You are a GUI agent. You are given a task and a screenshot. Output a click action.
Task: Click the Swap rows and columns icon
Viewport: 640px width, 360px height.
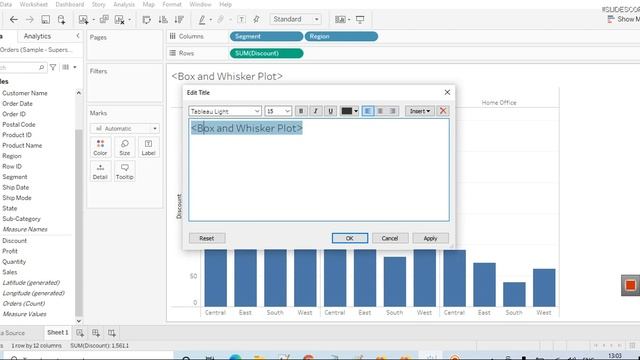click(147, 20)
